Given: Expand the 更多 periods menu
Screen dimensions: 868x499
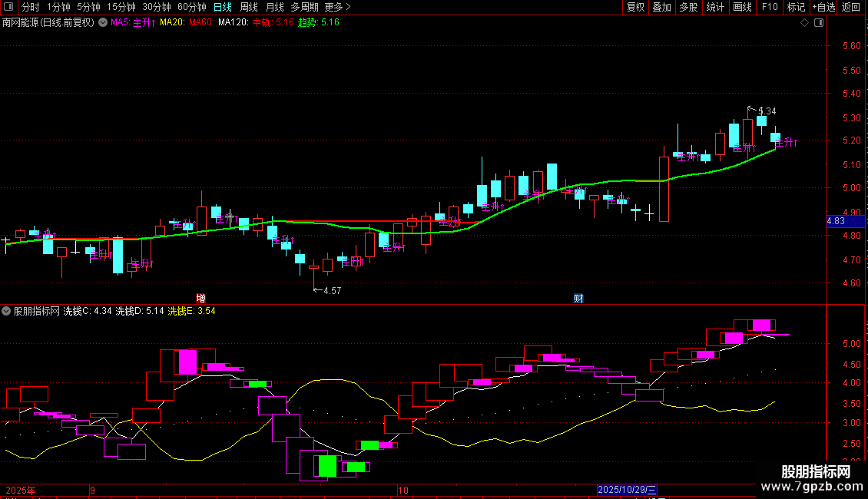Looking at the screenshot, I should (338, 7).
